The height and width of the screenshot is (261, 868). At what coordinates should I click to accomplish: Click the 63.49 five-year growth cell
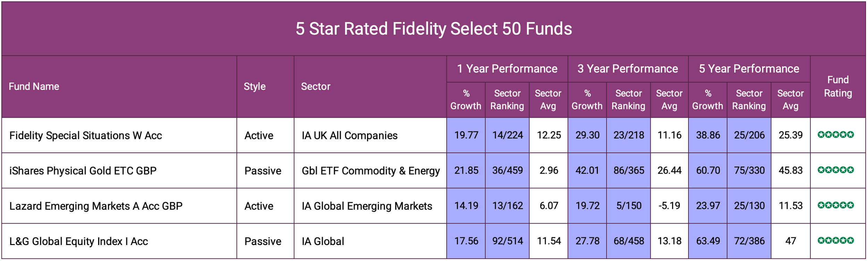(708, 241)
